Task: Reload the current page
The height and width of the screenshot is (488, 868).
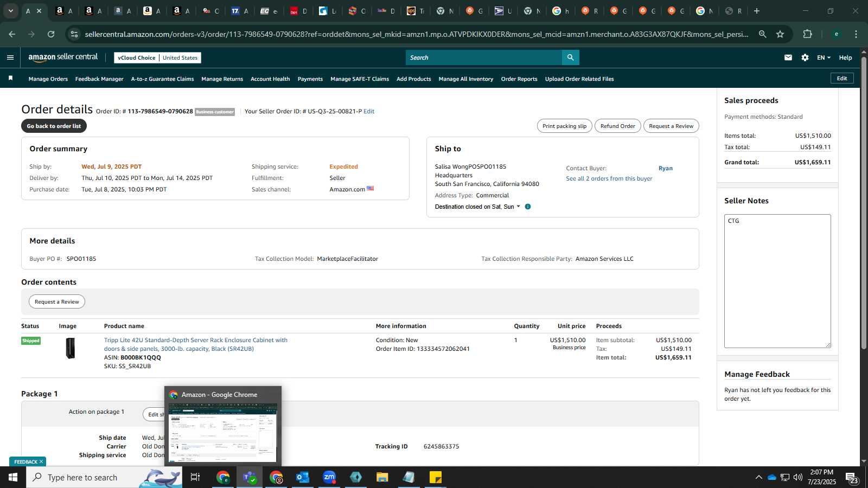Action: [51, 34]
